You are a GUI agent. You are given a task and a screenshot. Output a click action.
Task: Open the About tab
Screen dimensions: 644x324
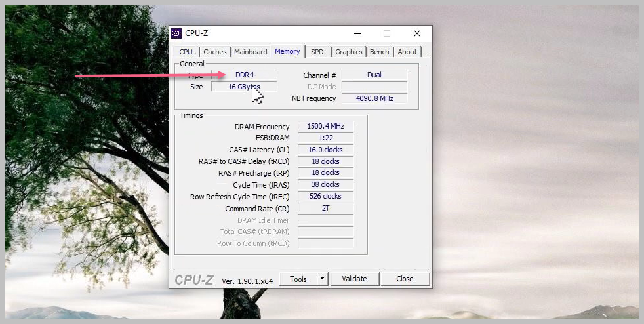tap(407, 52)
